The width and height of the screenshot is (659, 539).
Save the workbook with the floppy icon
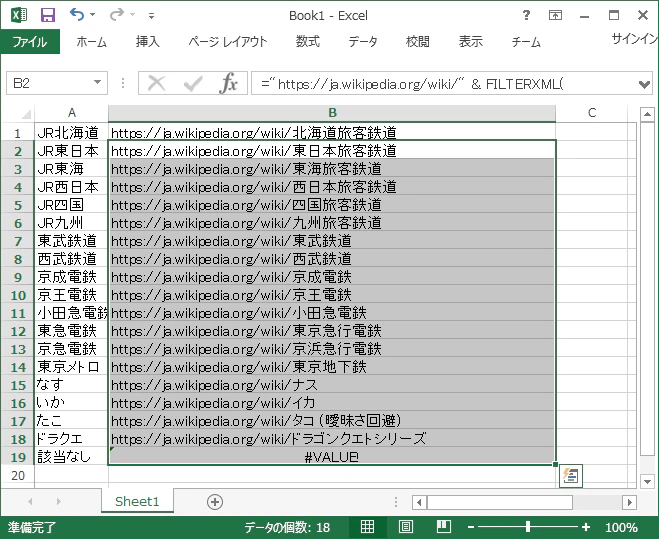47,15
